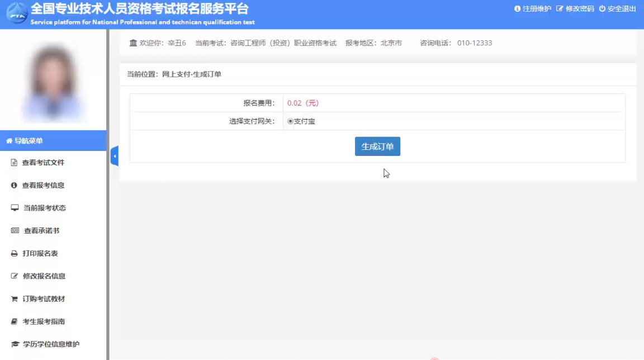This screenshot has height=360, width=644.
Task: Click the bank icon beside 欢迎你
Action: point(133,43)
